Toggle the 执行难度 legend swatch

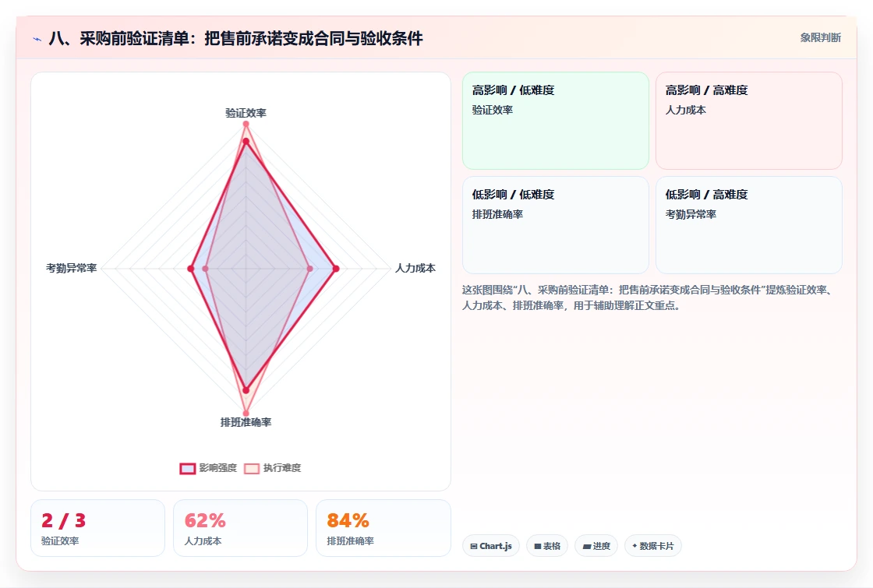pyautogui.click(x=252, y=468)
